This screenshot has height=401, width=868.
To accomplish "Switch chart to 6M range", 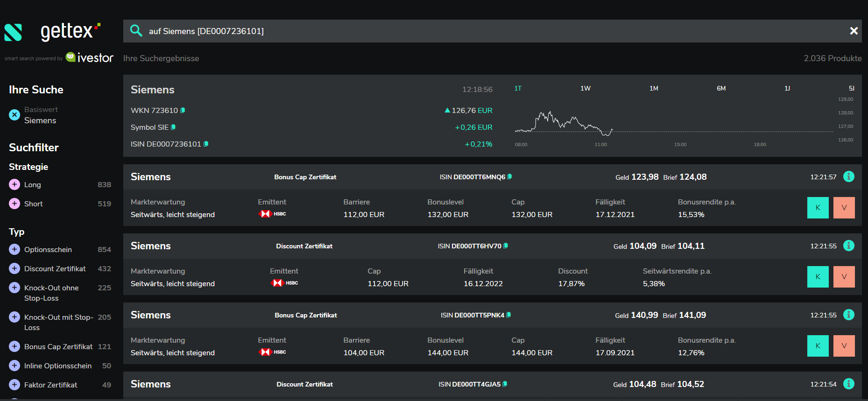I will point(721,88).
